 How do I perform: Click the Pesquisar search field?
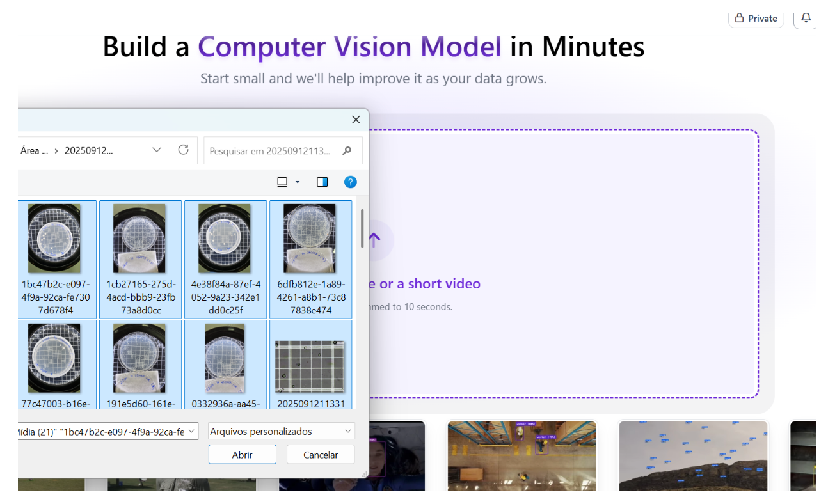271,151
